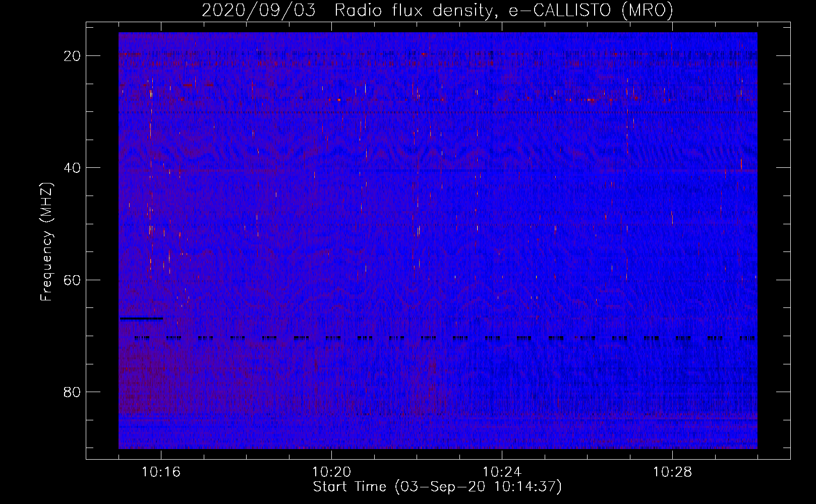The height and width of the screenshot is (504, 816).
Task: Click the 'Start Time (03-Sep-20 10:14:37)' label
Action: tap(437, 487)
